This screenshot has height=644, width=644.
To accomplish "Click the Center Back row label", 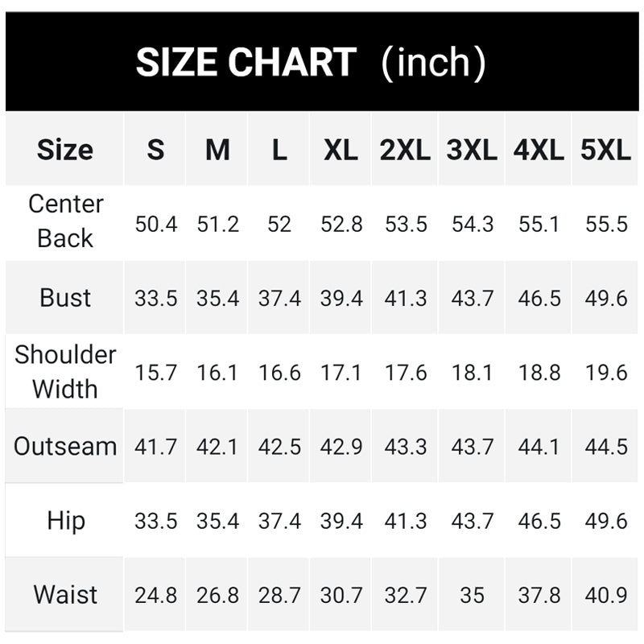I will (x=65, y=221).
